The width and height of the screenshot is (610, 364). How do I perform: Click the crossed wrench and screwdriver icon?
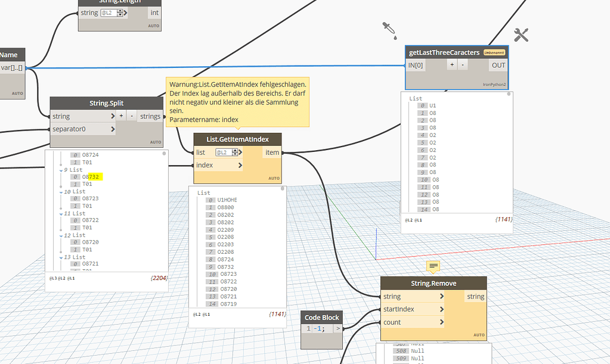[521, 35]
